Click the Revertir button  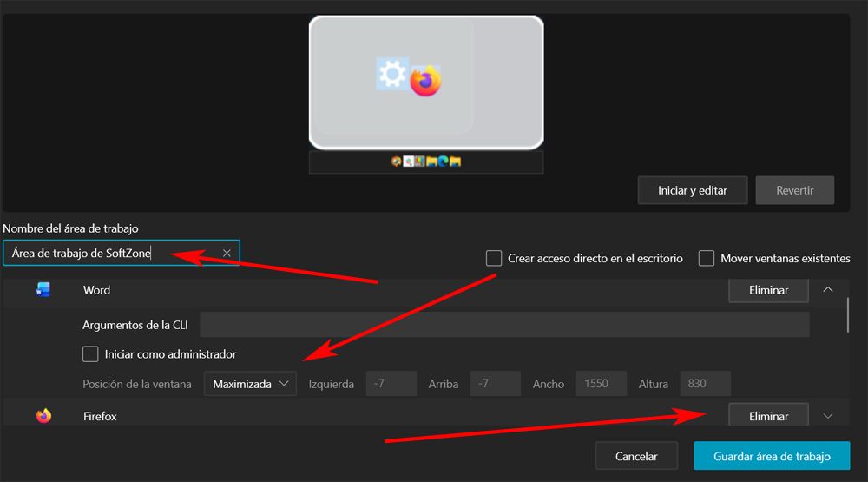795,190
